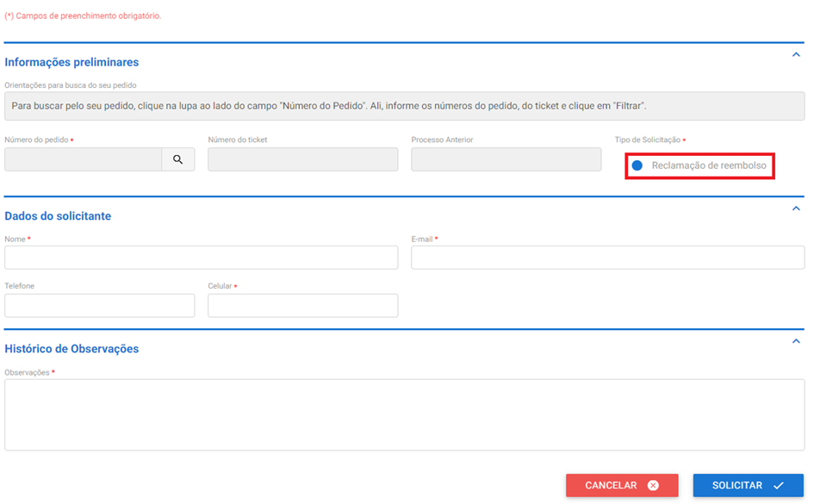Focus the Telefone input field
Image resolution: width=814 pixels, height=504 pixels.
(x=100, y=305)
